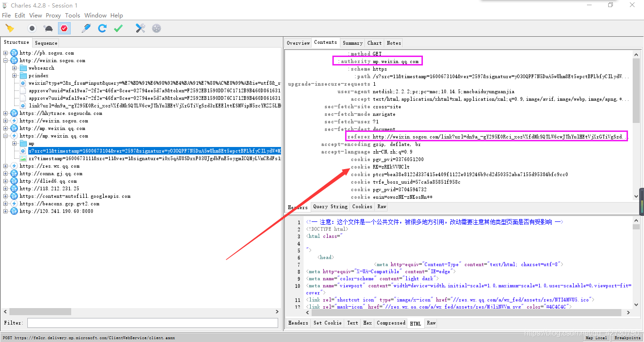Select the https://weixin.sogou.com host row
This screenshot has width=644, height=342.
tap(54, 121)
